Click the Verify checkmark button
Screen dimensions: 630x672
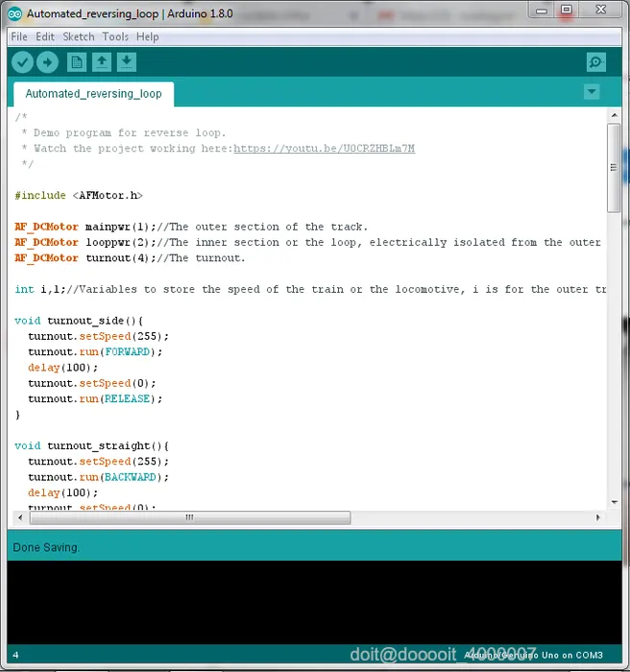[23, 62]
